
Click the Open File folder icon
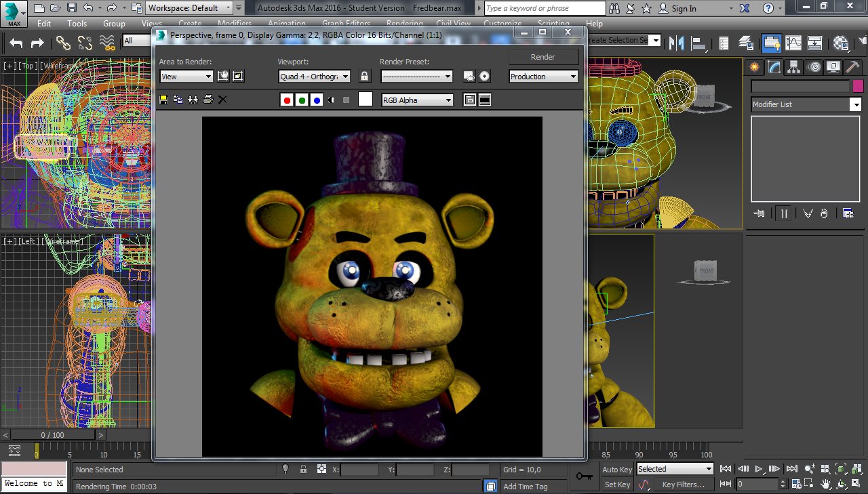coord(56,8)
